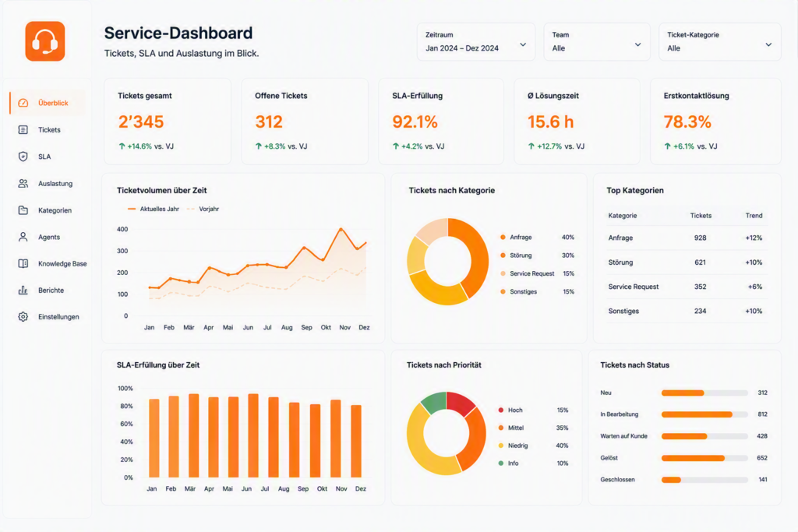Click the In Bearbeitung progress bar
This screenshot has width=798, height=532.
tap(704, 414)
